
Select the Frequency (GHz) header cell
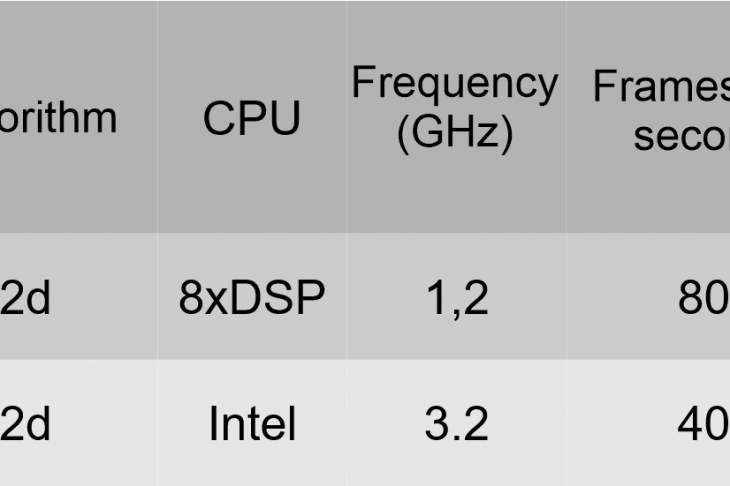coord(456,116)
